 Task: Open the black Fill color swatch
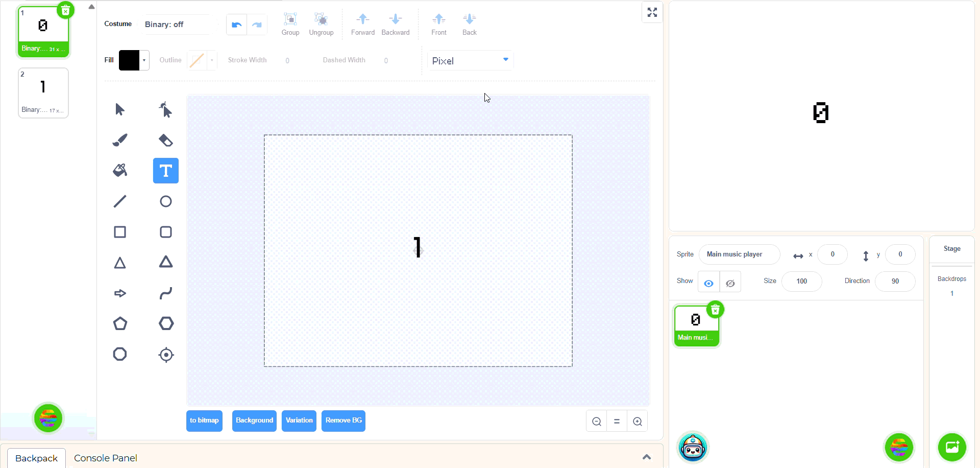coord(133,60)
